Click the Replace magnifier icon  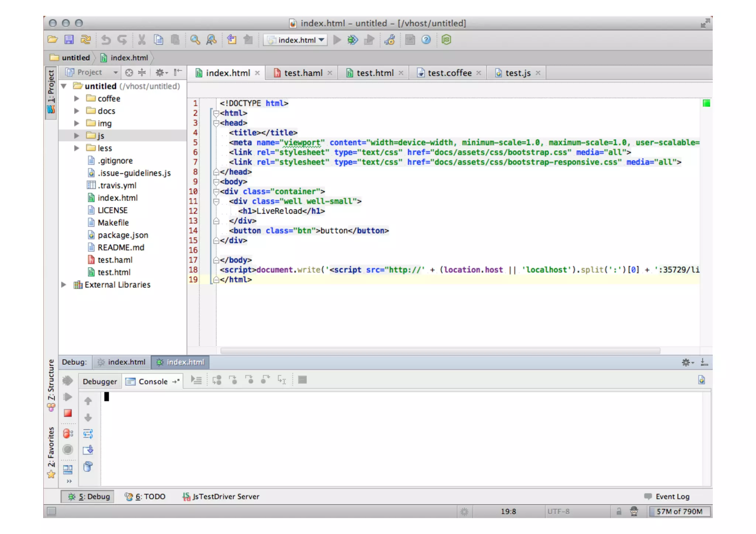[212, 39]
